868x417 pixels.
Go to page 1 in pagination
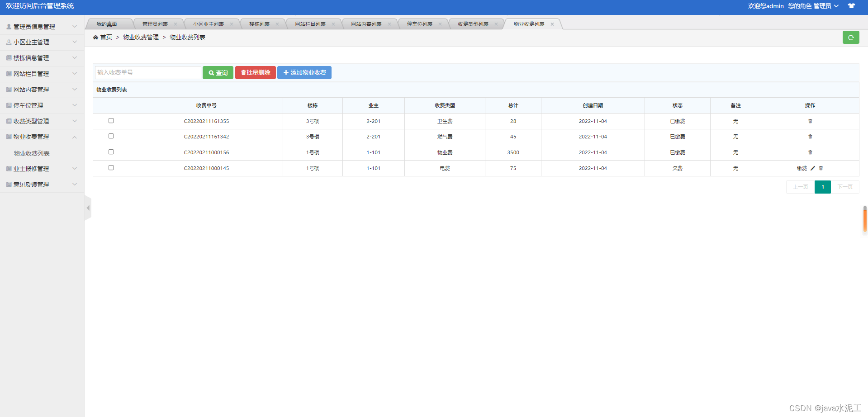(823, 187)
